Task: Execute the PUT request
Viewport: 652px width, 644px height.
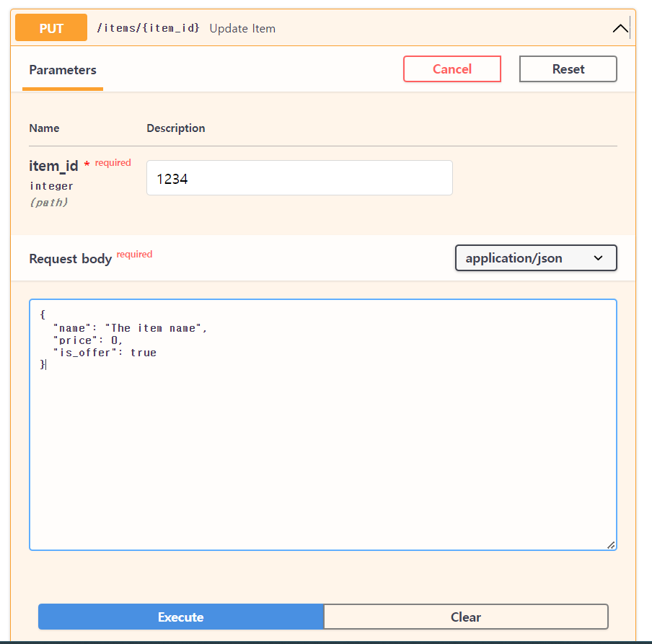Action: tap(181, 617)
